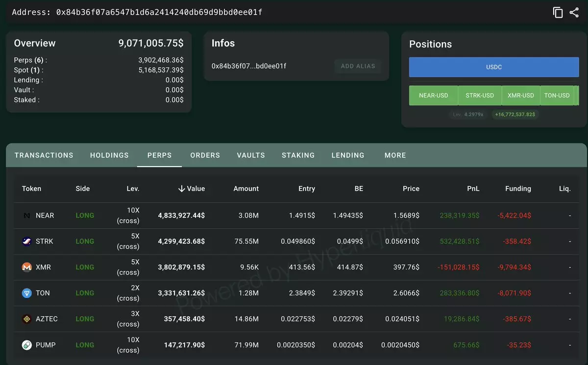
Task: Click TON funding -8,071.90$
Action: [514, 293]
